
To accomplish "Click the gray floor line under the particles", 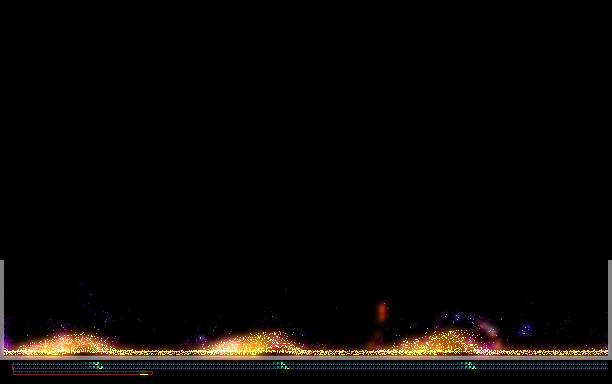I will (x=306, y=357).
